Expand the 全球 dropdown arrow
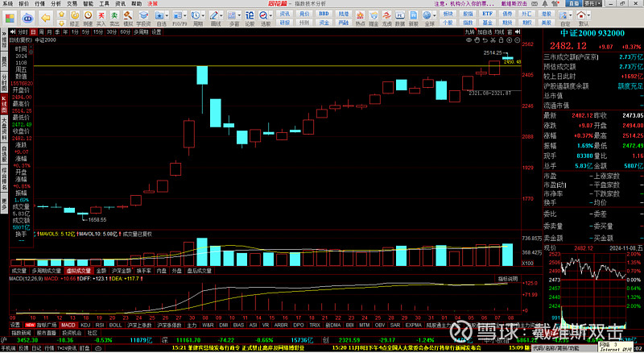This screenshot has height=353, width=644. click(x=435, y=15)
